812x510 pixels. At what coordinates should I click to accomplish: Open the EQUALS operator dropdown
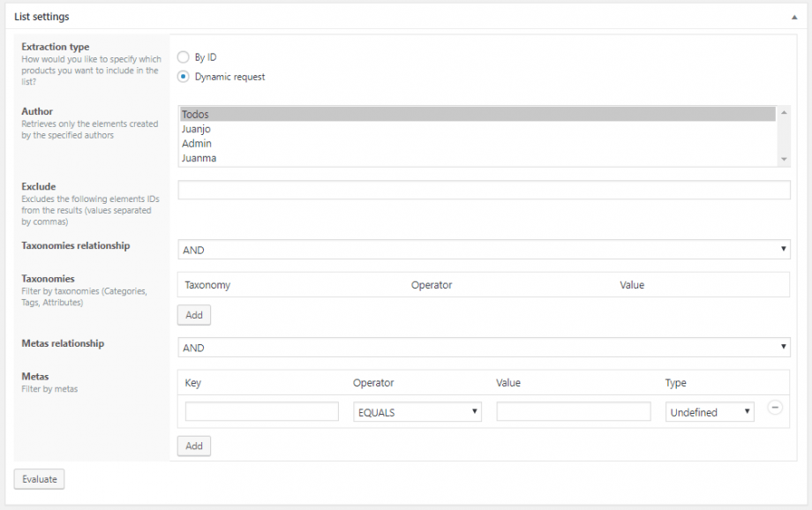click(x=417, y=412)
